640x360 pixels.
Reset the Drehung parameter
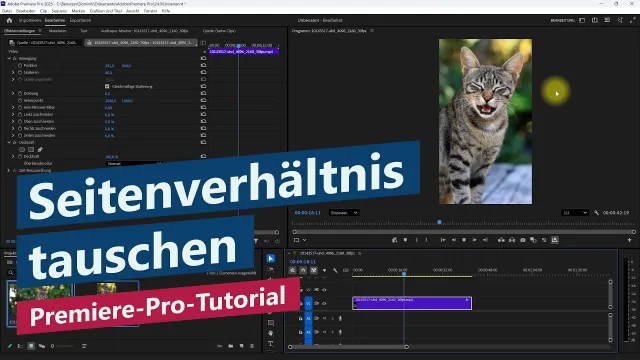(x=203, y=93)
